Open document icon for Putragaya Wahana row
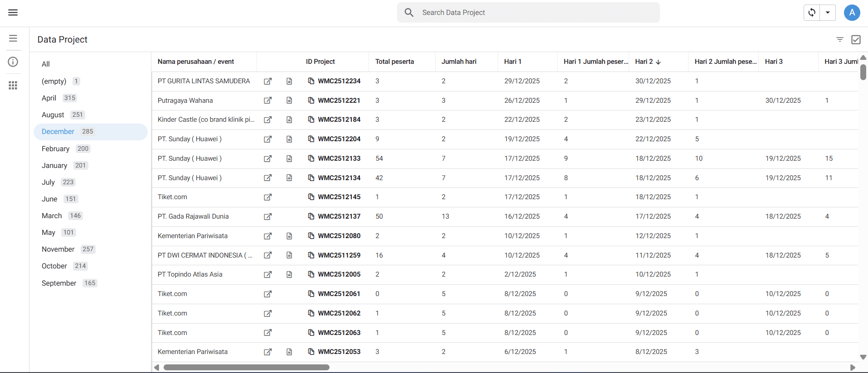868x373 pixels. click(289, 100)
